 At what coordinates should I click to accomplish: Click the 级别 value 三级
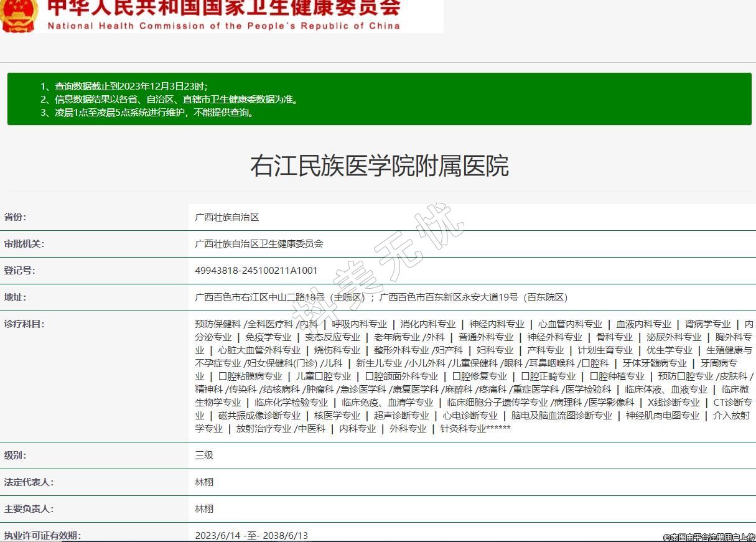pos(204,456)
